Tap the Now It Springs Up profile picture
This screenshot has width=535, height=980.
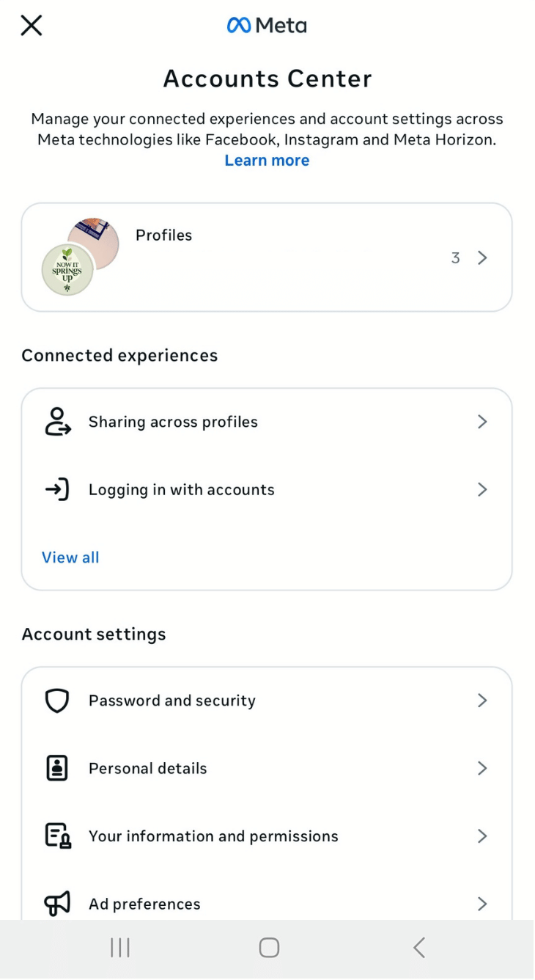click(67, 270)
